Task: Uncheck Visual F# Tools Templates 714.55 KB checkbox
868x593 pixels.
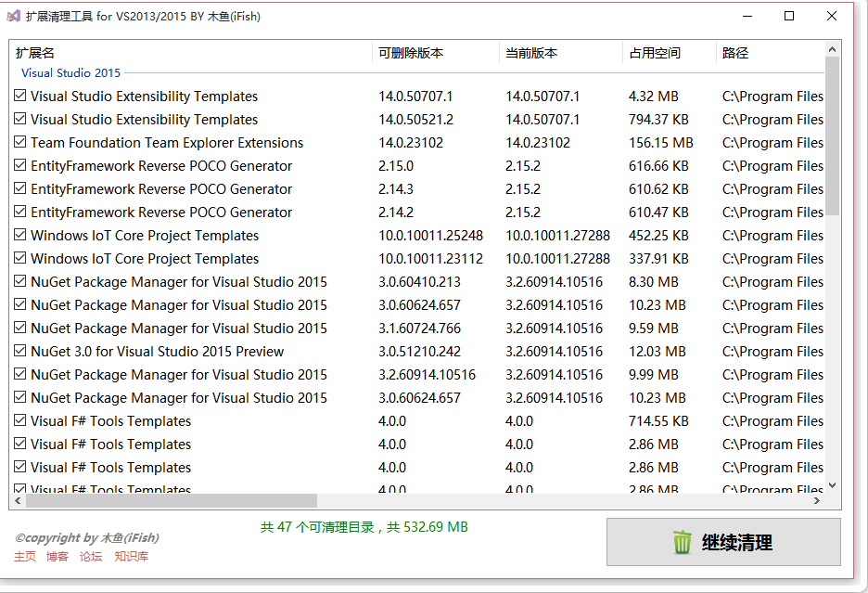Action: click(x=19, y=420)
